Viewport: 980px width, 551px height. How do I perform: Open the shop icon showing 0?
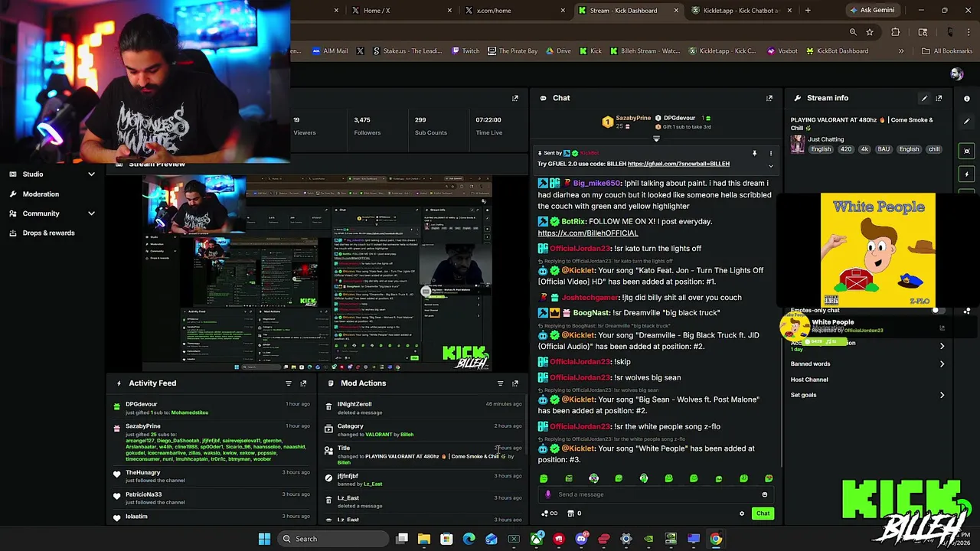(x=573, y=514)
